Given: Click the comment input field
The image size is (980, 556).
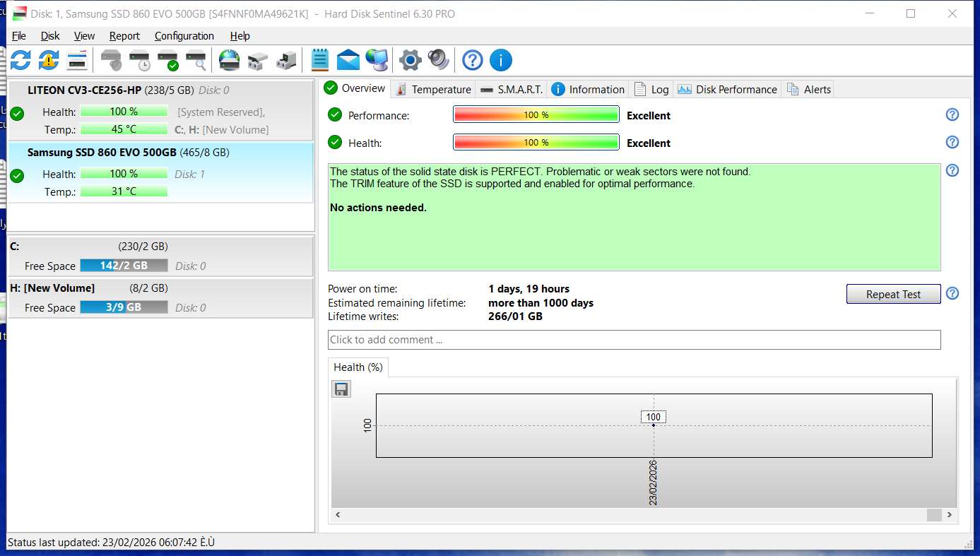Looking at the screenshot, I should [634, 340].
